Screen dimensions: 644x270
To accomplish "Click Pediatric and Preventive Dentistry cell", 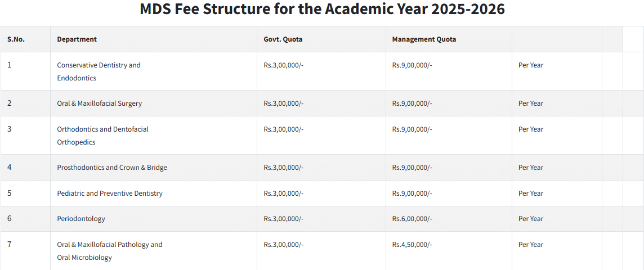I will (x=109, y=193).
